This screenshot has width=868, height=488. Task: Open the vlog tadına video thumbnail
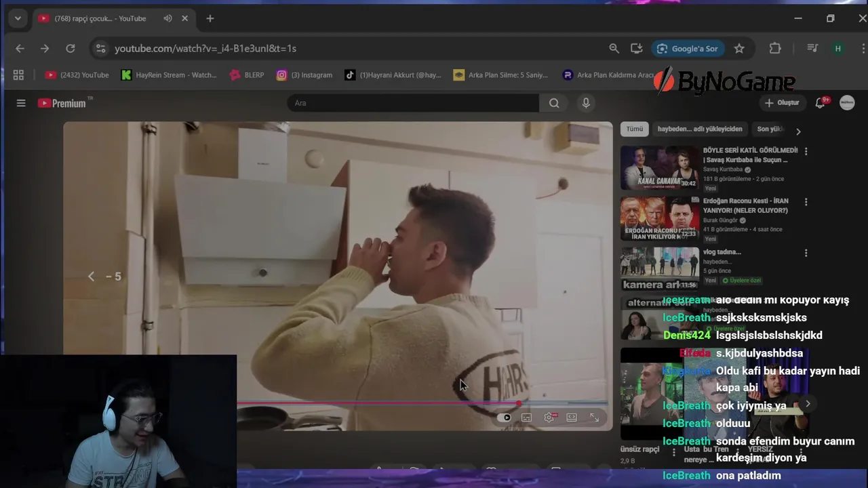tap(660, 268)
